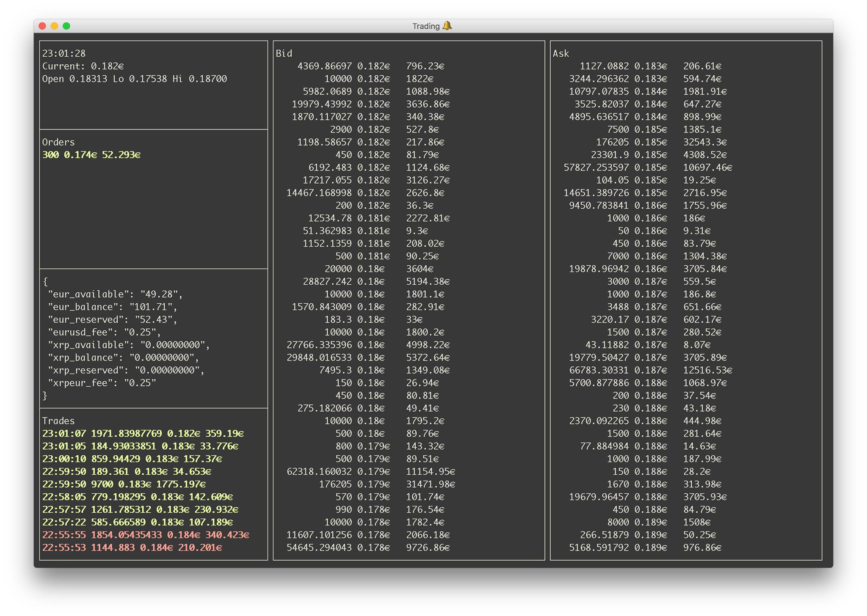Select bid row 19979.43992 worth 3636.86€
Screen dimensions: 867x616
coord(371,104)
